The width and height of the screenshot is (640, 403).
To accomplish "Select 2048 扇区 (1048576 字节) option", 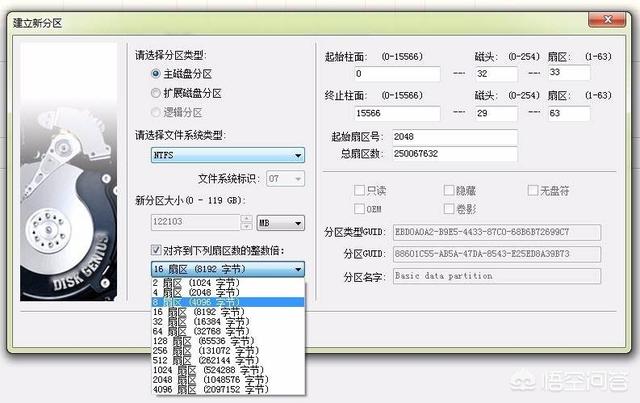I will tap(228, 380).
